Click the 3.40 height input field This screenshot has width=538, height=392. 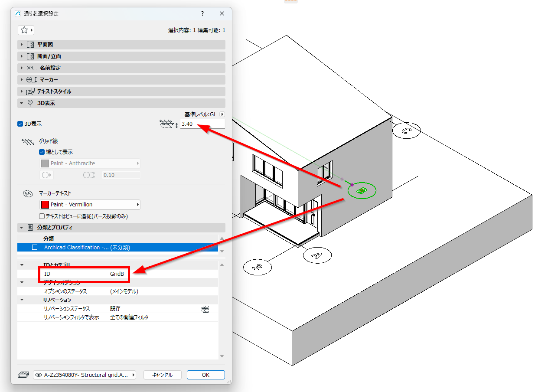(202, 124)
